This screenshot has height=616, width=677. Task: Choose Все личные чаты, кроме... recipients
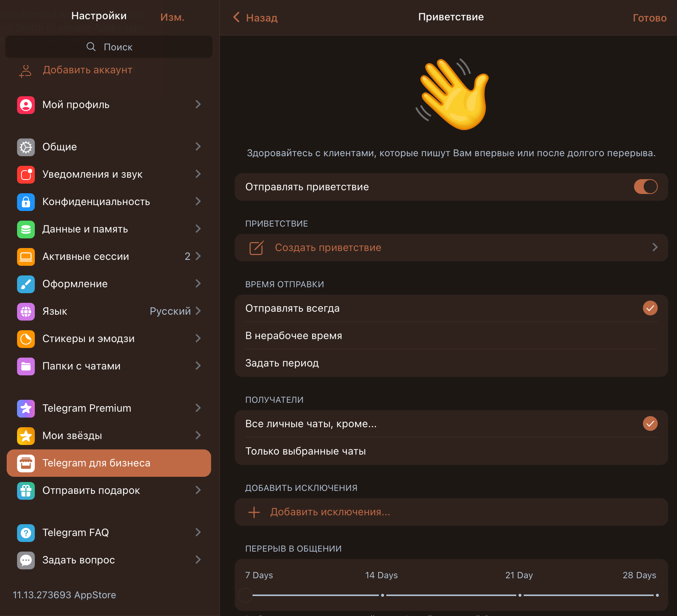451,424
